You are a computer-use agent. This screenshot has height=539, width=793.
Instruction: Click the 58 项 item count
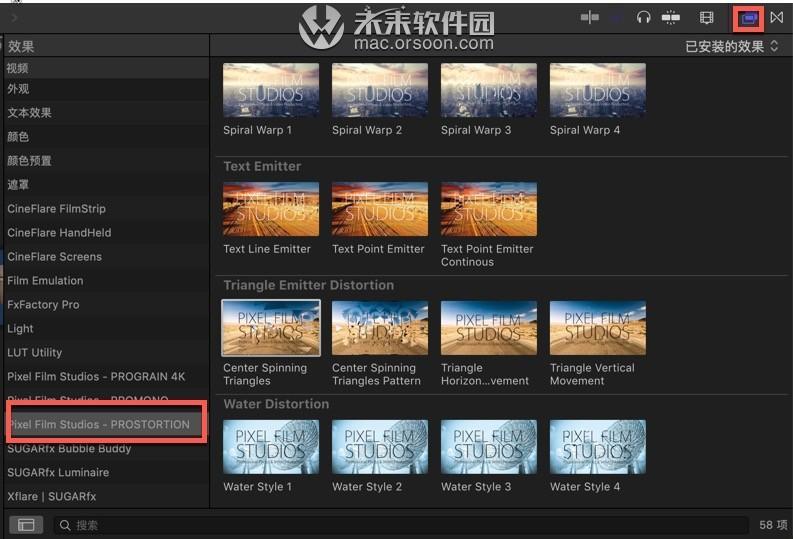773,525
